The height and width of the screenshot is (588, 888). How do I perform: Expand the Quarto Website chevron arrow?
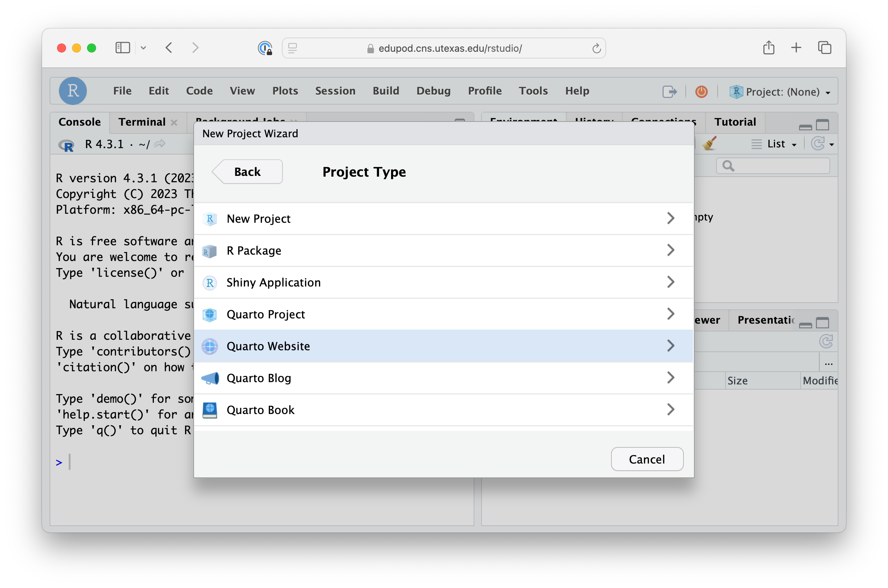click(x=670, y=346)
